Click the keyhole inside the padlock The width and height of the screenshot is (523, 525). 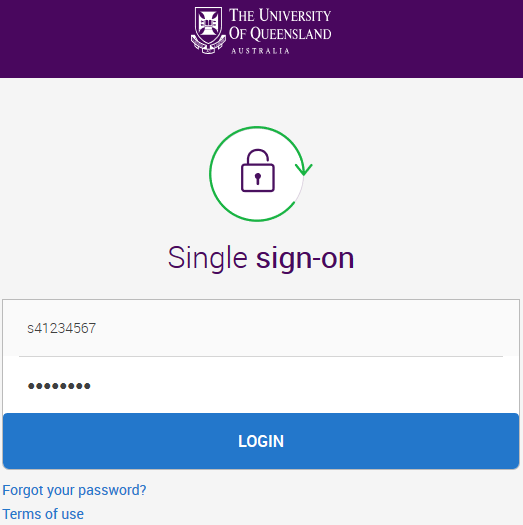click(257, 178)
